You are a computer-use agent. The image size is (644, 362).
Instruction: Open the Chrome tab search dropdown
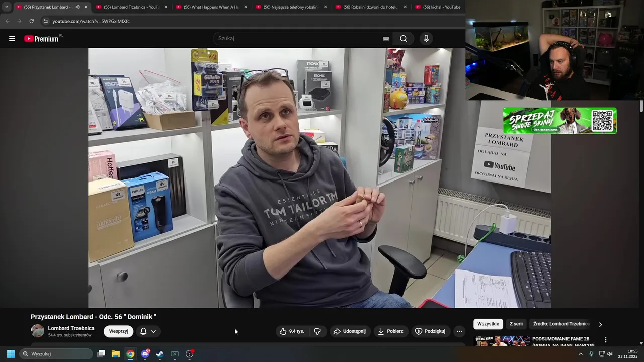(x=7, y=7)
